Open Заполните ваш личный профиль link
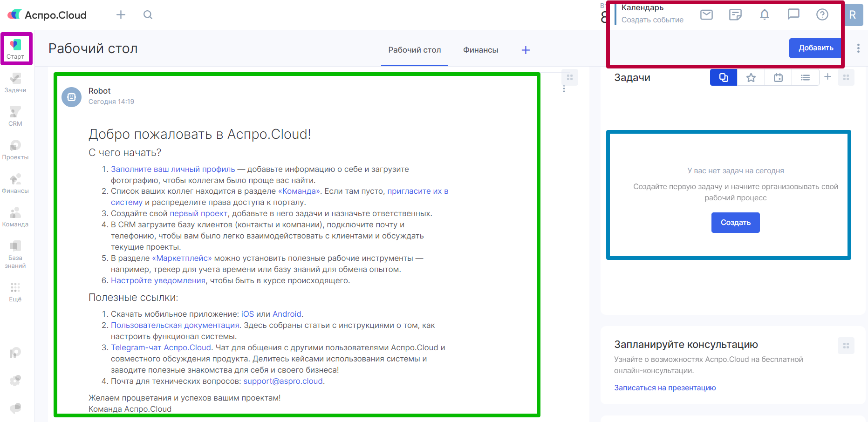The width and height of the screenshot is (868, 422). (173, 169)
